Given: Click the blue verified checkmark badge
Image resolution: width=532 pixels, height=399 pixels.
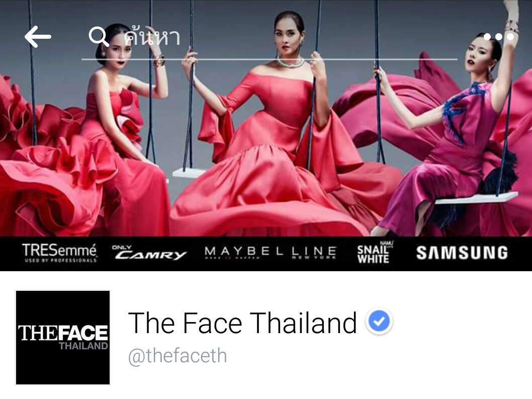Looking at the screenshot, I should click(x=379, y=321).
